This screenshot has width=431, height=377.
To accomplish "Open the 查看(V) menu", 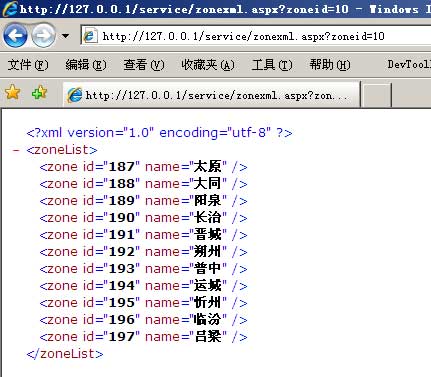I will tap(144, 65).
